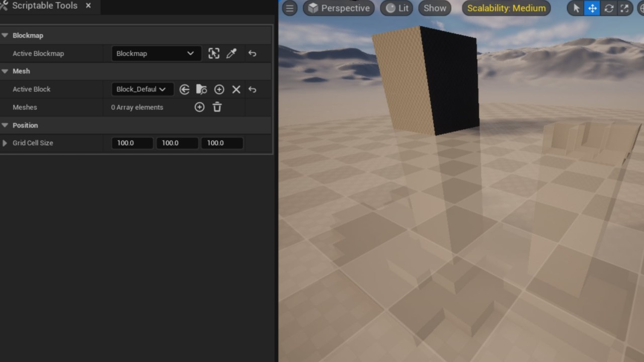Click the eyedropper next to Active Blockmap
644x362 pixels.
[x=231, y=53]
